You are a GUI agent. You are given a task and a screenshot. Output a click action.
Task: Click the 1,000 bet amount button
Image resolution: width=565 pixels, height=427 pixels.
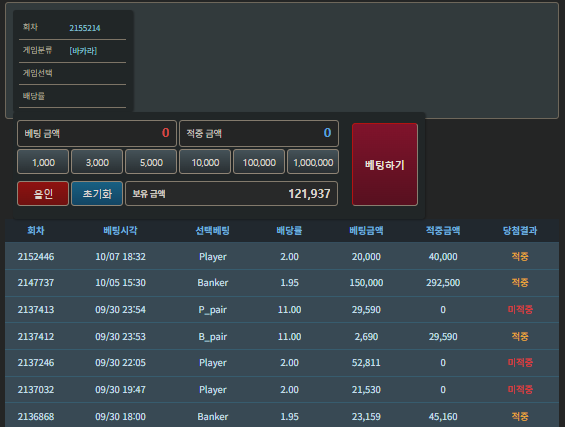coord(43,162)
